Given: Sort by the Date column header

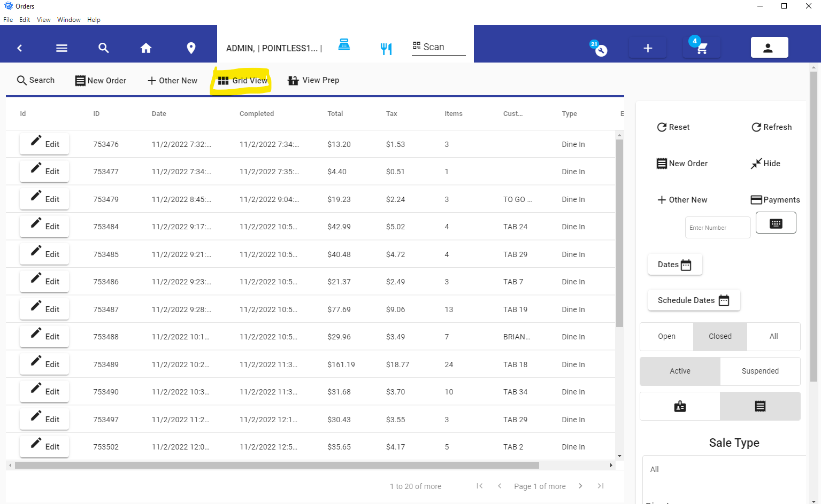Looking at the screenshot, I should [159, 114].
